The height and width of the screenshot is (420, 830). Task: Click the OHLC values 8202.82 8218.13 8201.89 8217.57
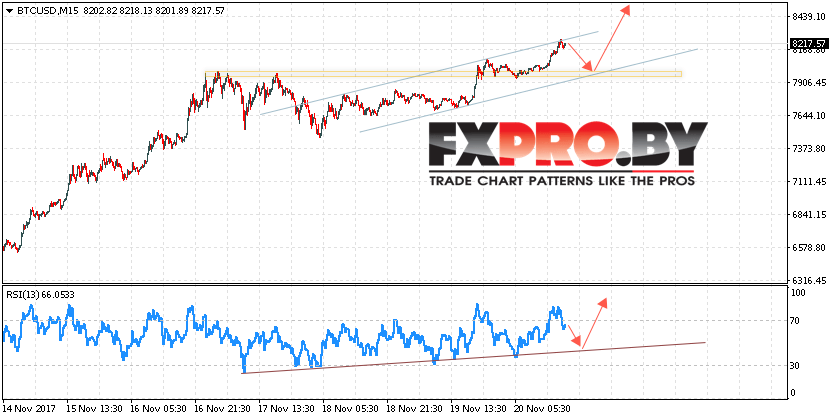[x=154, y=10]
